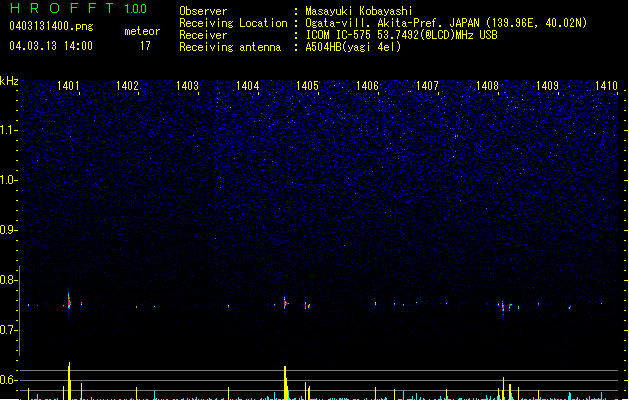Click the 1410 time marker
The image size is (629, 400).
[x=606, y=86]
